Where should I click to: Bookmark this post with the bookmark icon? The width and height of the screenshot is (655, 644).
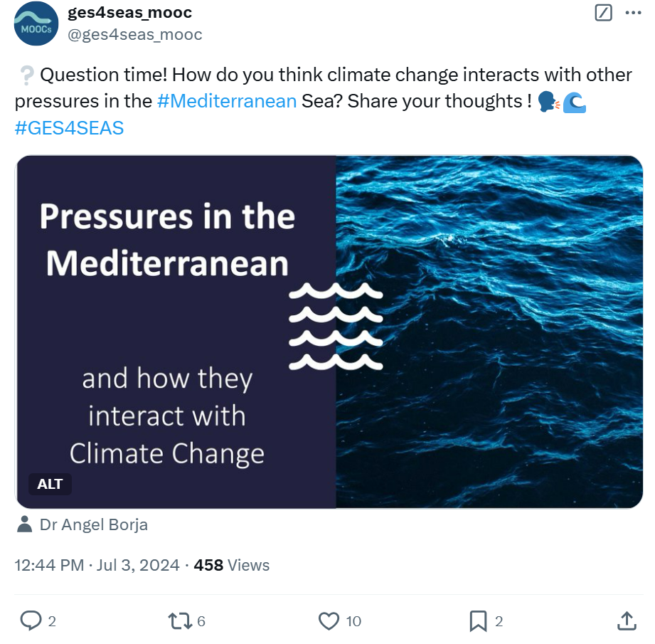click(x=478, y=621)
